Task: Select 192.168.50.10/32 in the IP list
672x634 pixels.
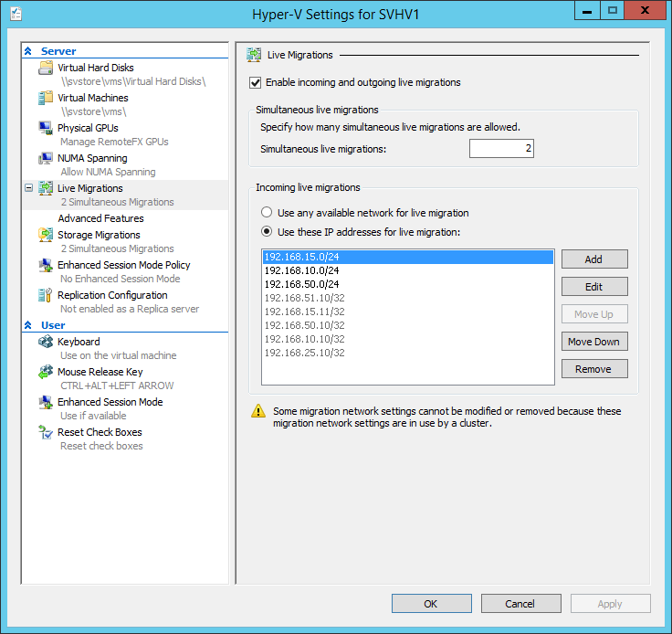Action: coord(407,325)
